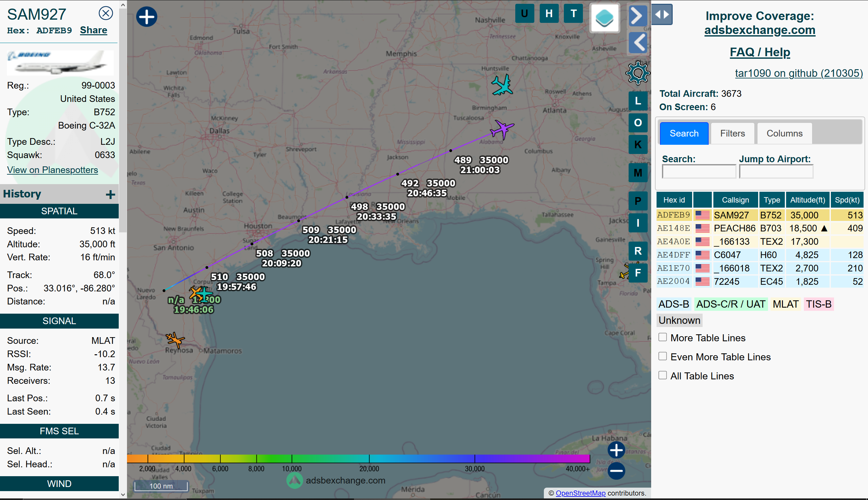The width and height of the screenshot is (868, 500).
Task: Select the C6047 table row
Action: 759,255
